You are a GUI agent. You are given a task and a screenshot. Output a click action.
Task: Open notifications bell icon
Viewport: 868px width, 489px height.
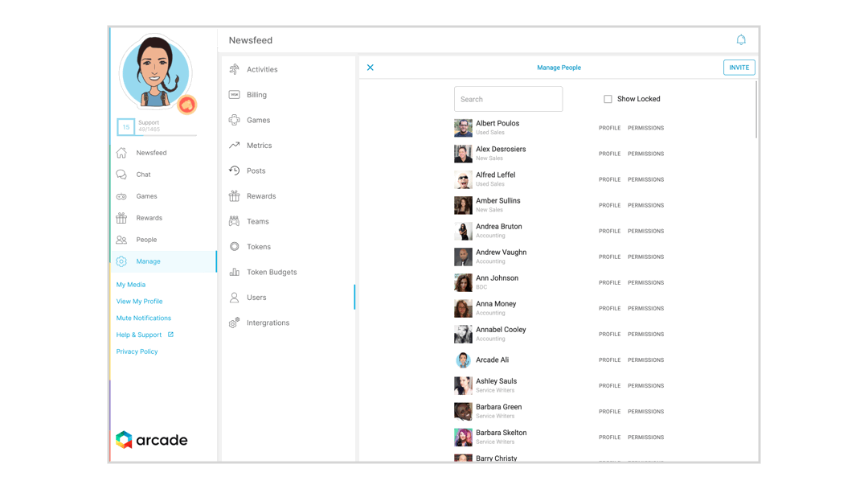click(741, 40)
